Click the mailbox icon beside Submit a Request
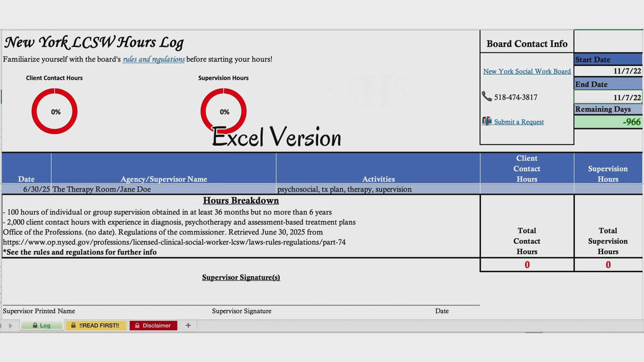Viewport: 644px width, 362px height. pyautogui.click(x=487, y=121)
